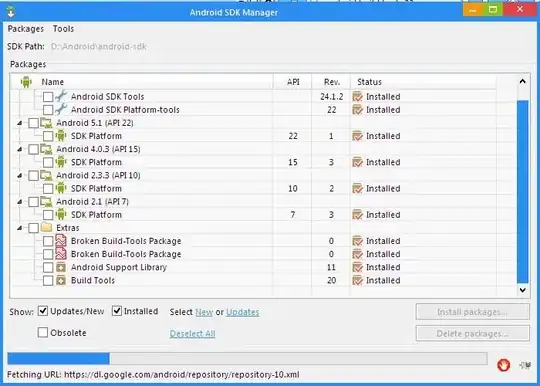The height and width of the screenshot is (386, 540).
Task: Click the Updates link
Action: (x=242, y=312)
